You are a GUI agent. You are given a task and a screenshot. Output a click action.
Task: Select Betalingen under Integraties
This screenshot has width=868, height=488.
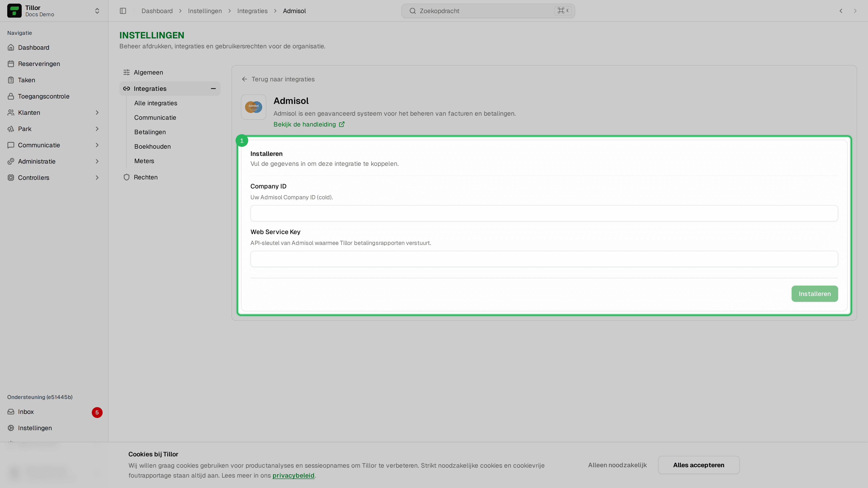coord(150,132)
